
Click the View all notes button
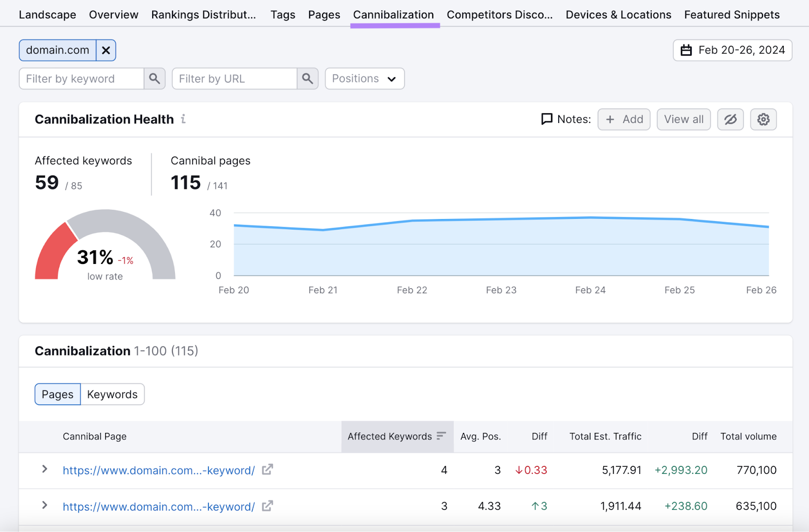coord(684,119)
